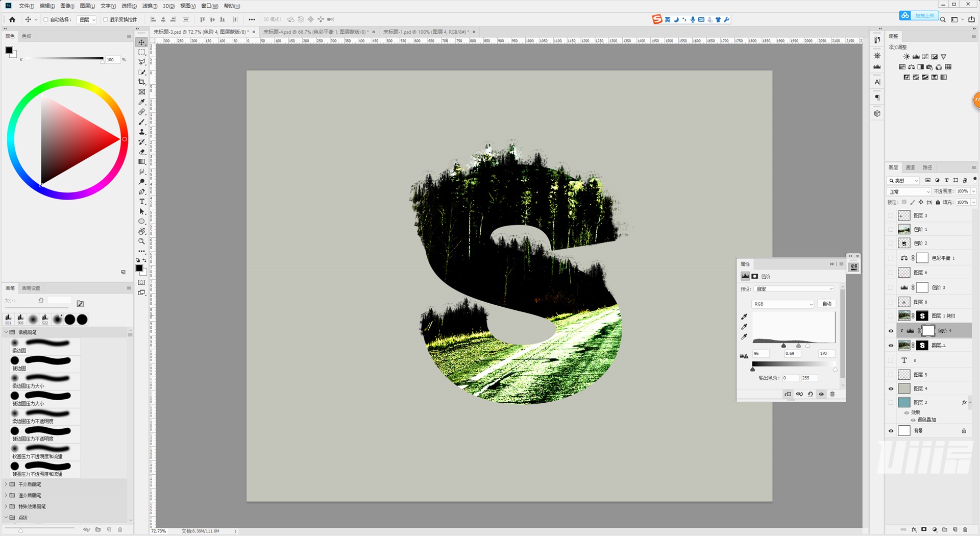This screenshot has width=980, height=536.
Task: Select the Eraser tool
Action: click(x=142, y=152)
